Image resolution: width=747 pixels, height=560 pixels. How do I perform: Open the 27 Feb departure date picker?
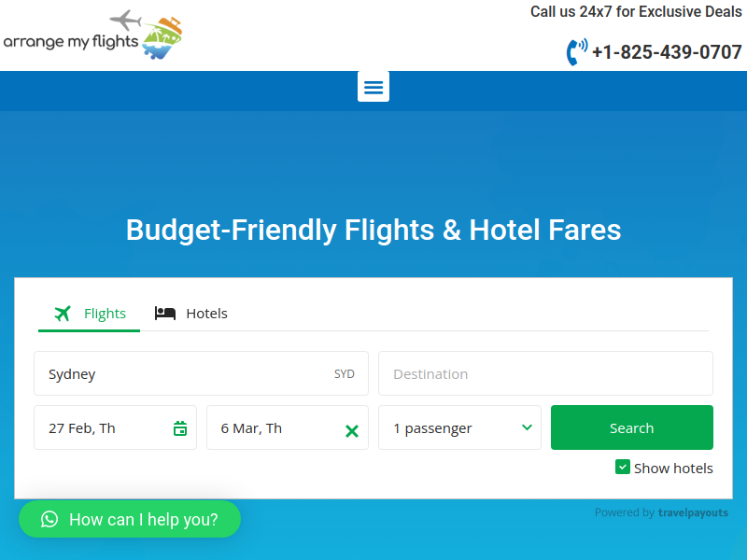(115, 427)
